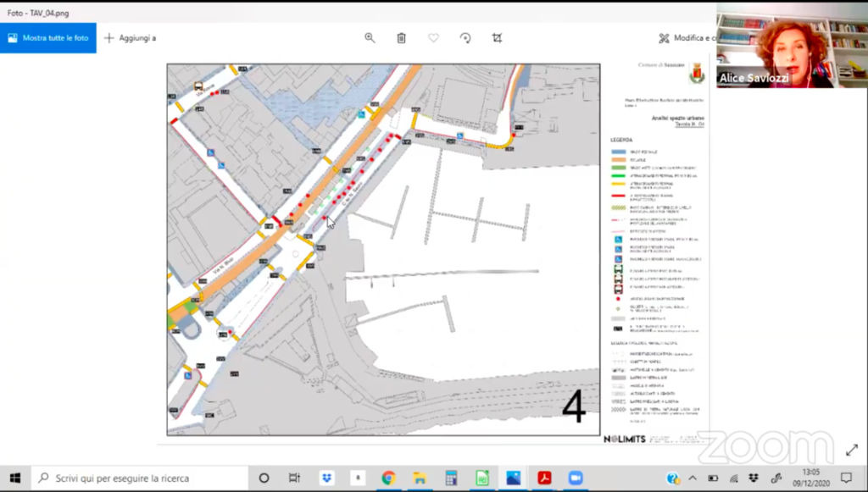Switch to the Zoom app on taskbar
Screen dimensions: 868x492
click(576, 478)
